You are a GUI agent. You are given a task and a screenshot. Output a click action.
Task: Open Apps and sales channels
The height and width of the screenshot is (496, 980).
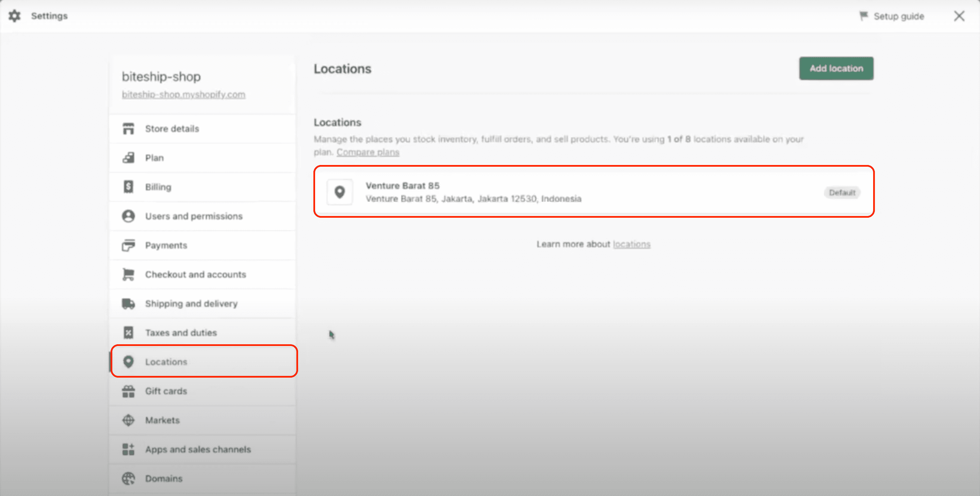202,449
